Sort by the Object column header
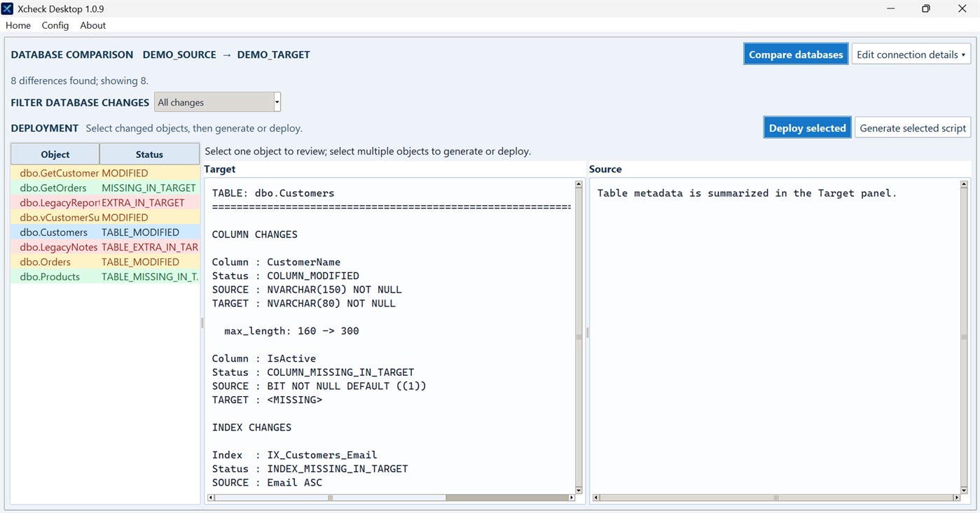The height and width of the screenshot is (513, 980). 55,155
